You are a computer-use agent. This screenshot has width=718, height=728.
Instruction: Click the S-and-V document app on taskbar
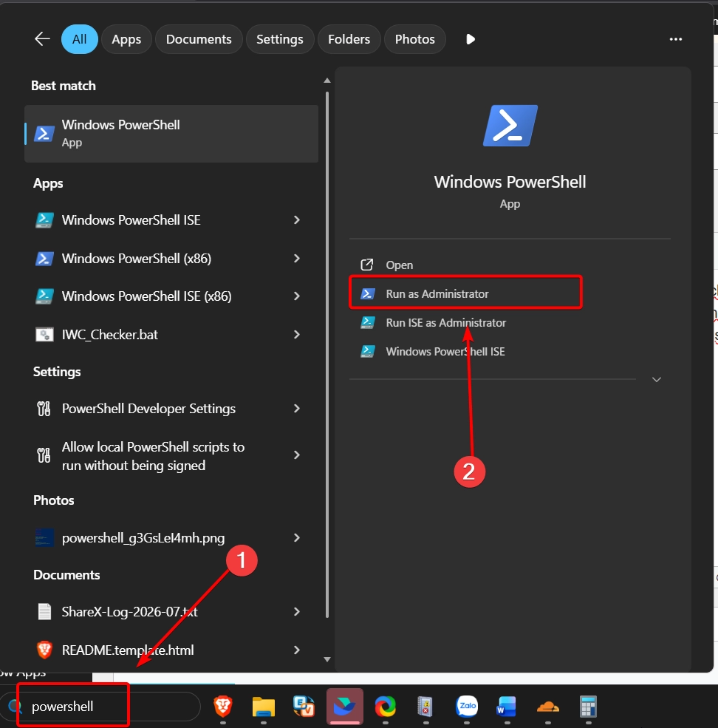click(304, 706)
